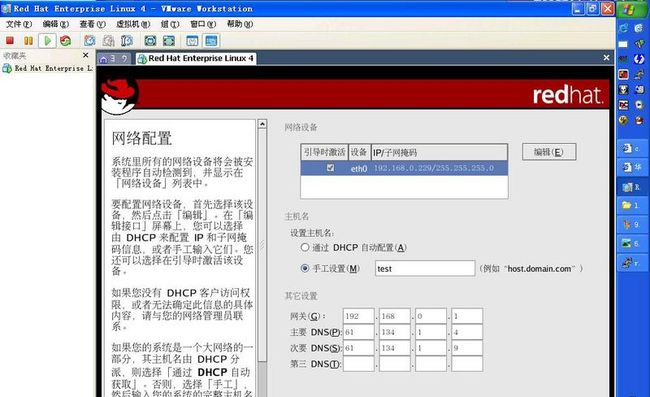This screenshot has width=650, height=397.
Task: Click the Reset virtual machine icon
Action: click(x=65, y=41)
